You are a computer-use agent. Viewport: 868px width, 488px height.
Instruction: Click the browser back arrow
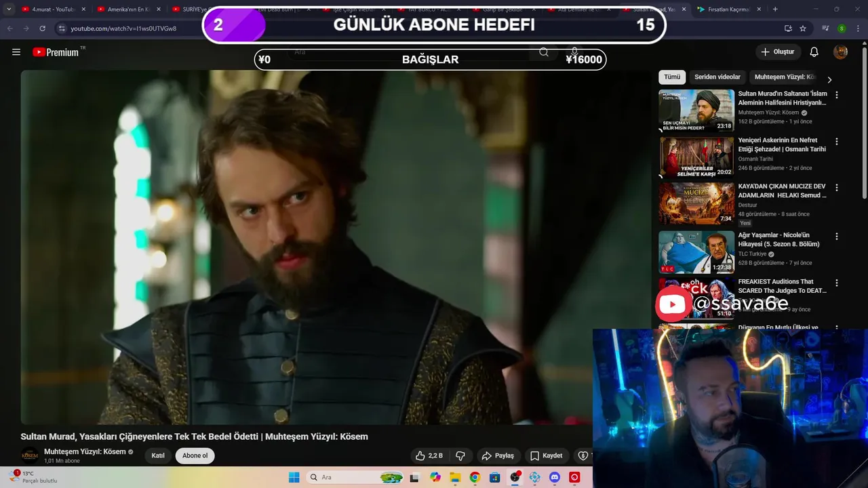tap(10, 28)
